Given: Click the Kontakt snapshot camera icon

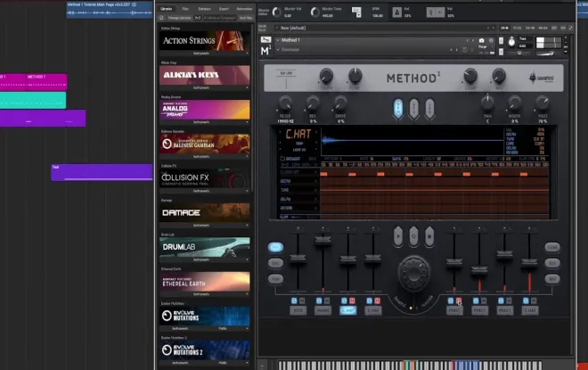Looking at the screenshot, I should tap(481, 40).
